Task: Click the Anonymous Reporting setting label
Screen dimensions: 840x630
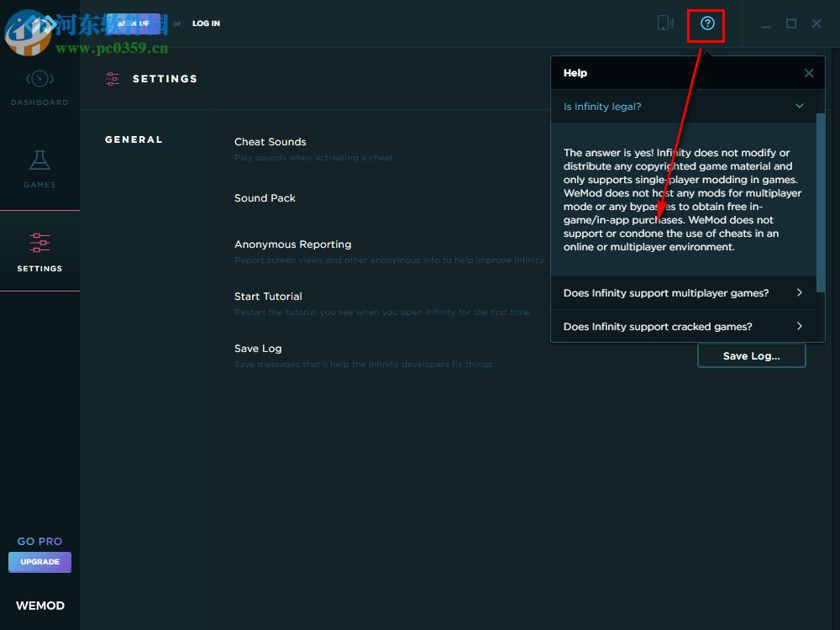Action: [292, 244]
